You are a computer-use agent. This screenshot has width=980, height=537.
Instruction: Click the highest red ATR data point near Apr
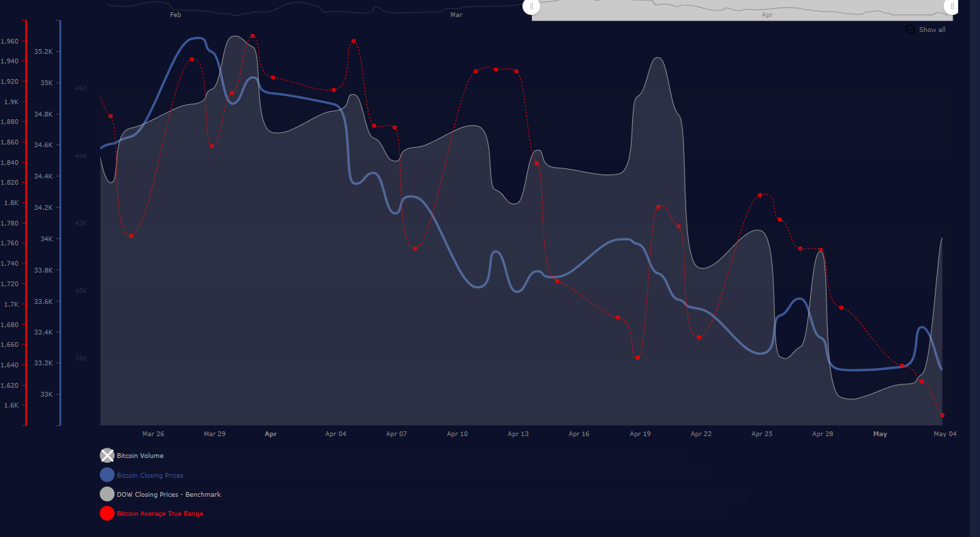252,35
